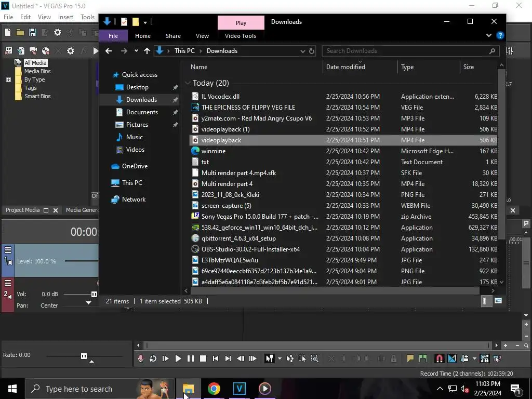Arm the Record microphone button
This screenshot has height=399, width=532.
[140, 358]
